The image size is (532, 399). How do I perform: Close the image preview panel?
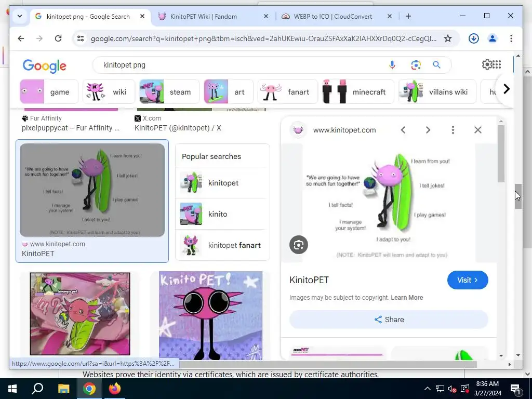[478, 130]
